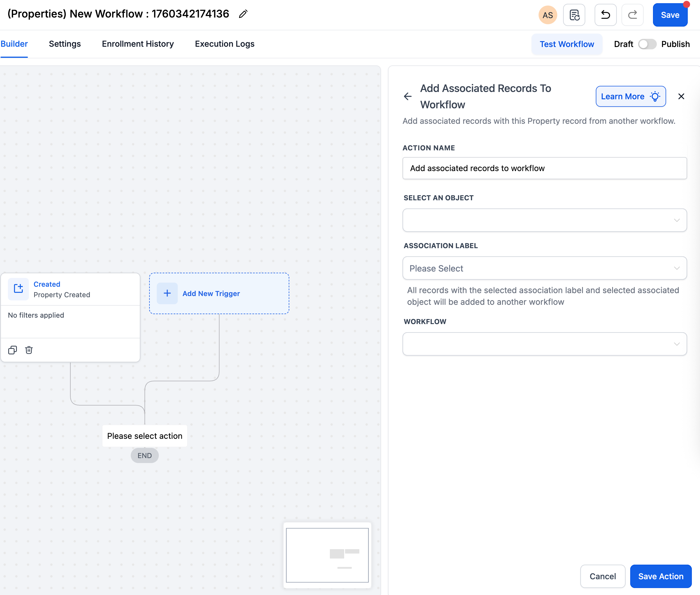Open the Select An Object dropdown

click(544, 220)
